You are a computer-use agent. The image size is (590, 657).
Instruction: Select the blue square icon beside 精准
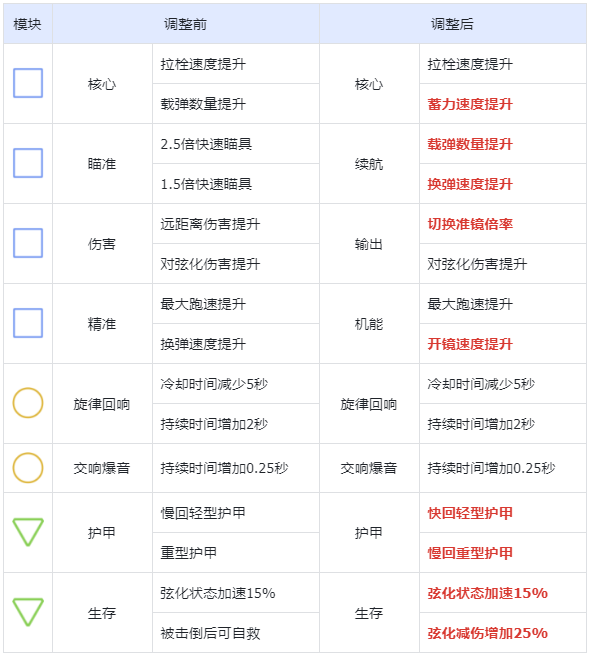pyautogui.click(x=28, y=323)
